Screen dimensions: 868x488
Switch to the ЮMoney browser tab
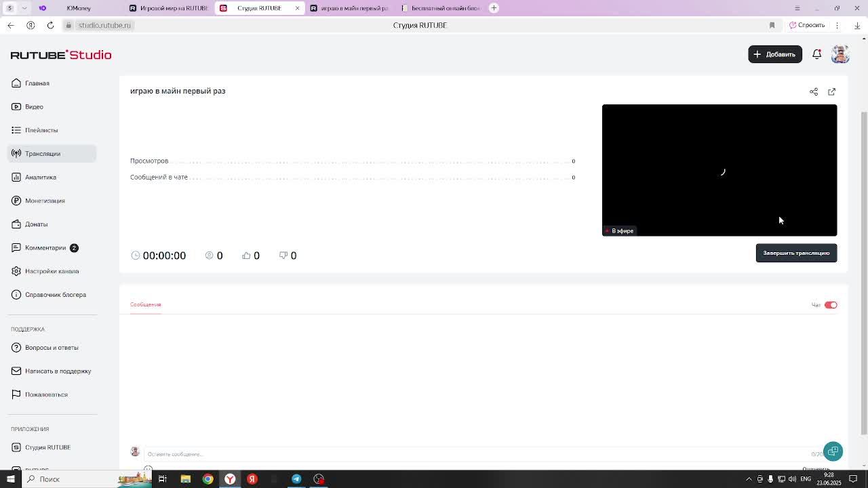click(79, 8)
